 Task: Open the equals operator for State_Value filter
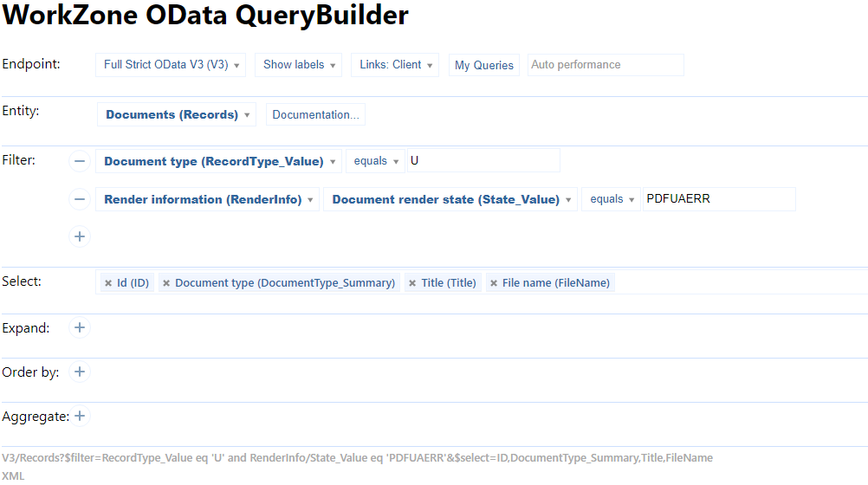pyautogui.click(x=611, y=199)
